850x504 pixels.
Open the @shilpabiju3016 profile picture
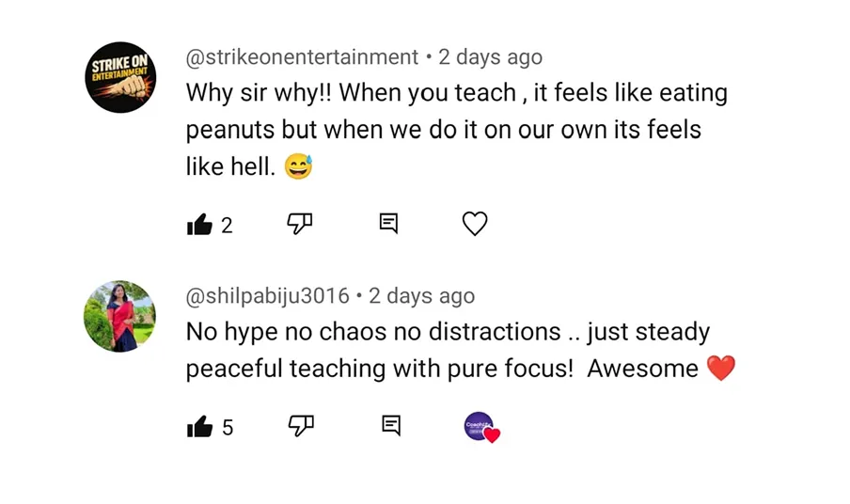(x=120, y=316)
